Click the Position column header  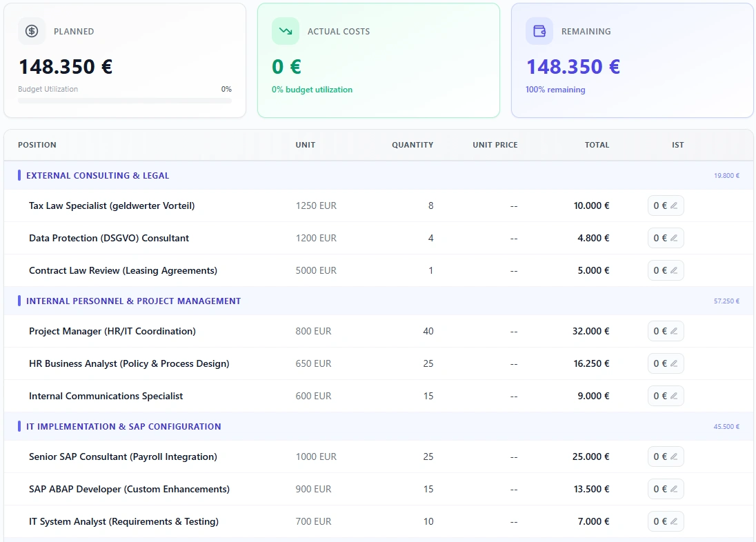coord(37,145)
